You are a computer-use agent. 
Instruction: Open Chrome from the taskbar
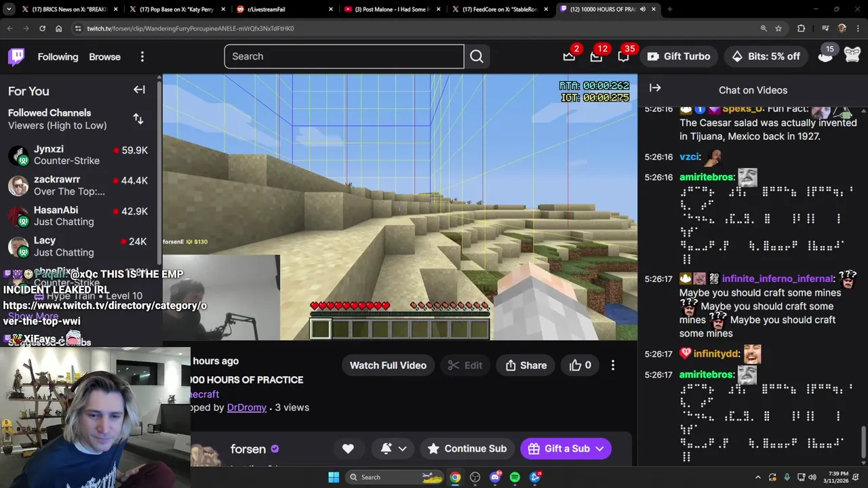[455, 477]
